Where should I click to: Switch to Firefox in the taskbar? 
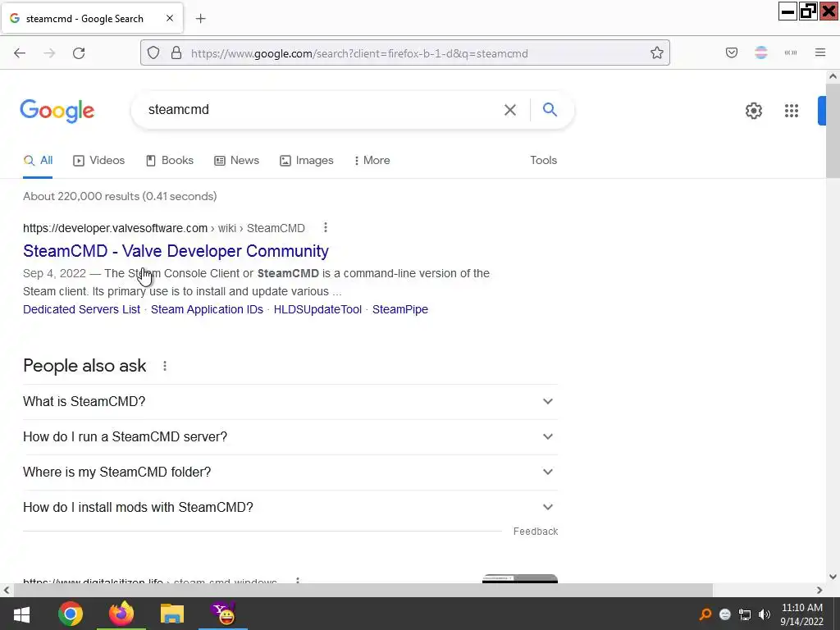pyautogui.click(x=121, y=614)
